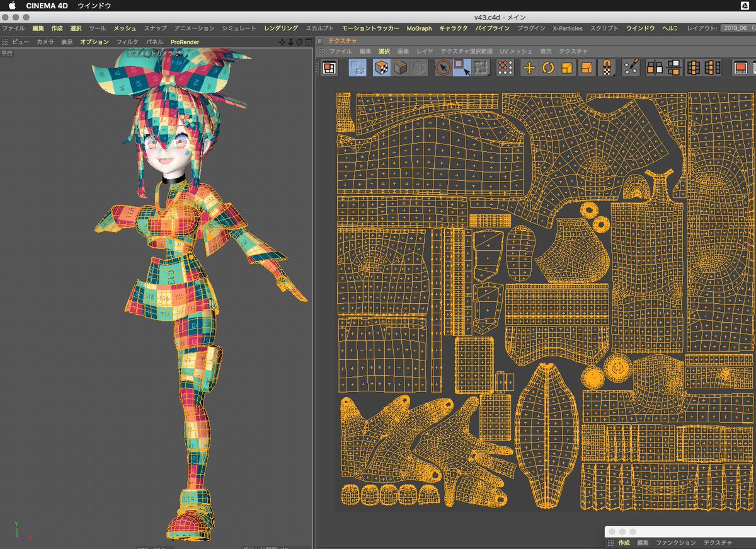Select the UV magnet tool
The height and width of the screenshot is (549, 756).
(x=606, y=67)
